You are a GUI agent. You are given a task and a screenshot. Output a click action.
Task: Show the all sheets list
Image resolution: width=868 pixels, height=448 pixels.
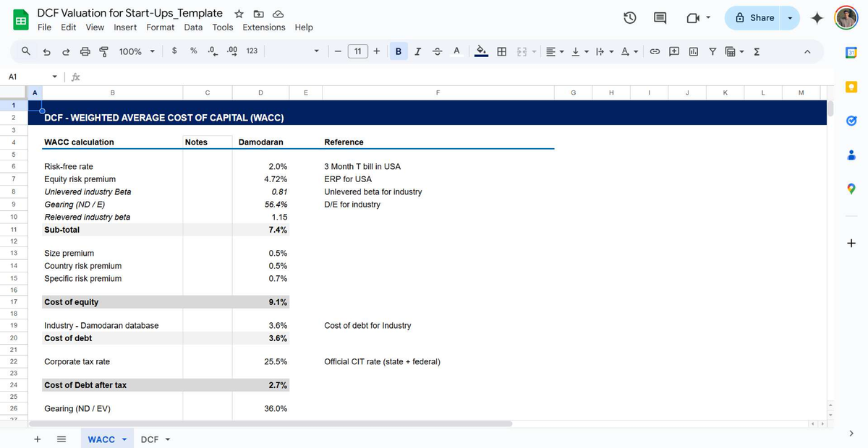61,439
